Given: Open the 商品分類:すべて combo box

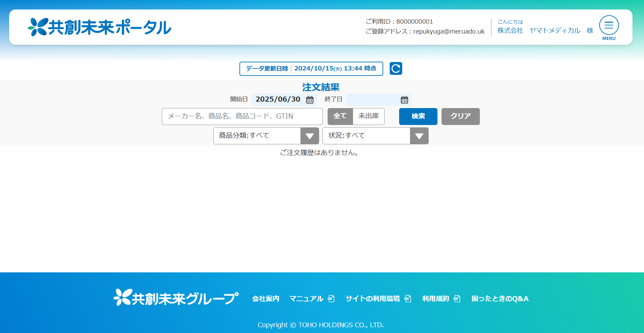Looking at the screenshot, I should pyautogui.click(x=257, y=136).
